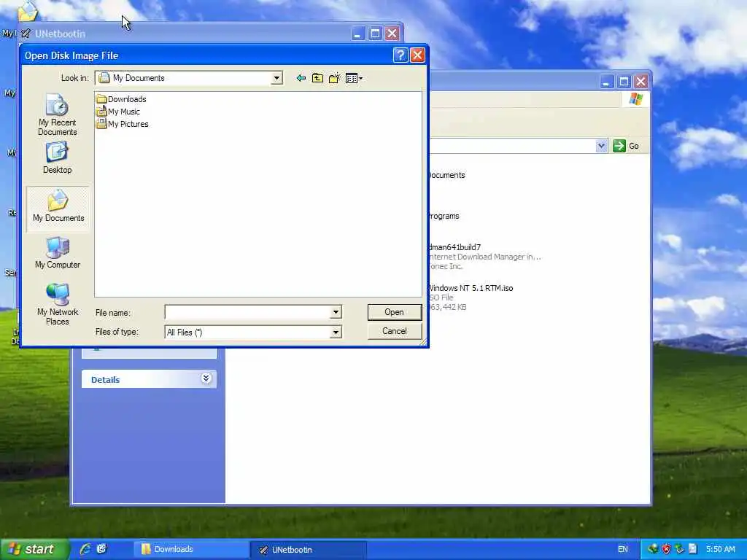
Task: Maximize the Downloads Explorer window
Action: tap(624, 82)
